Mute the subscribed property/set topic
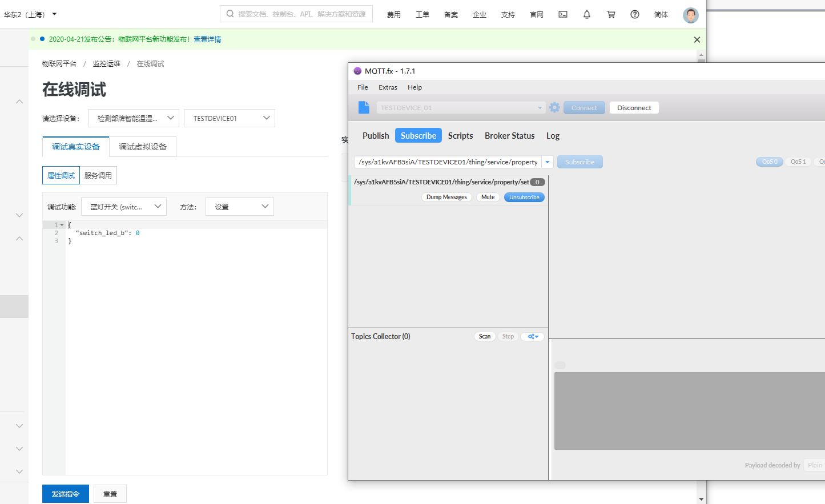 click(488, 197)
